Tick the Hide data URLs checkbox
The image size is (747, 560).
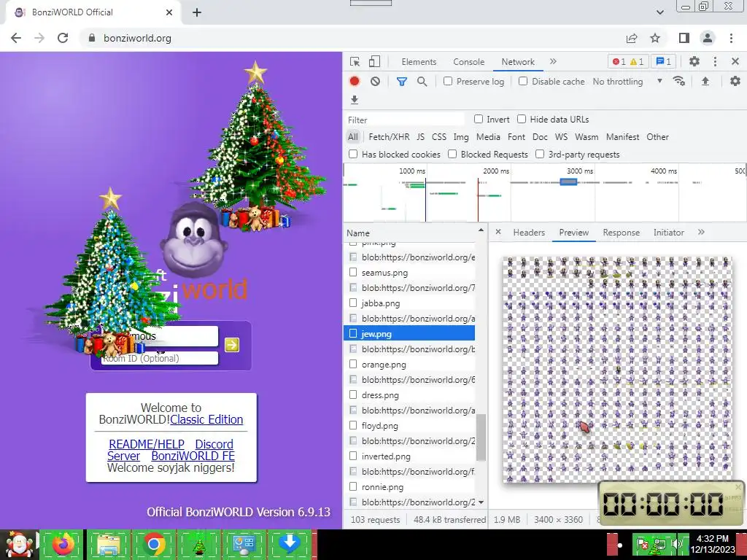[x=522, y=119]
